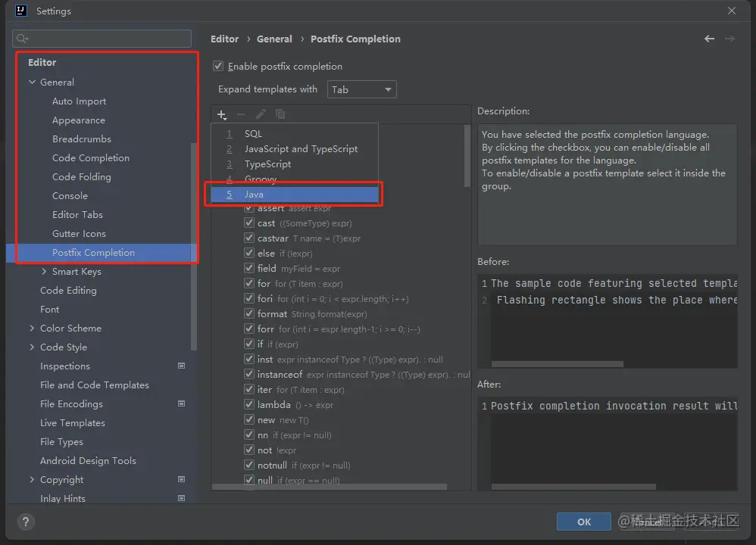Click the template list vertical scrollbar
This screenshot has width=756, height=545.
pyautogui.click(x=467, y=156)
